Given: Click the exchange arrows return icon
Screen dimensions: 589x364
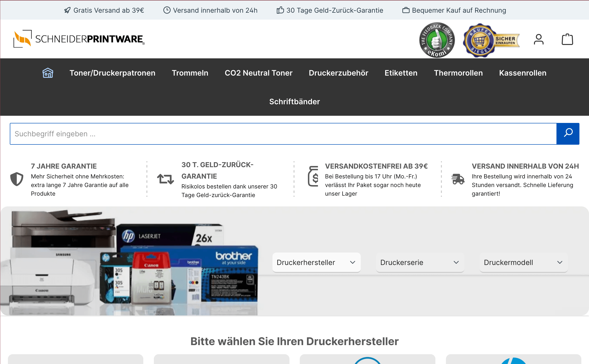Looking at the screenshot, I should pyautogui.click(x=165, y=179).
